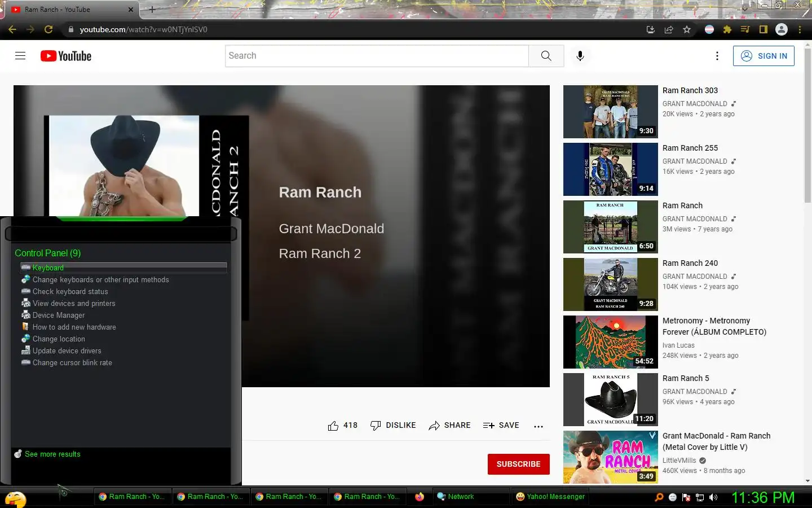The width and height of the screenshot is (812, 508).
Task: Open the SHARE arrow option
Action: coord(449,426)
